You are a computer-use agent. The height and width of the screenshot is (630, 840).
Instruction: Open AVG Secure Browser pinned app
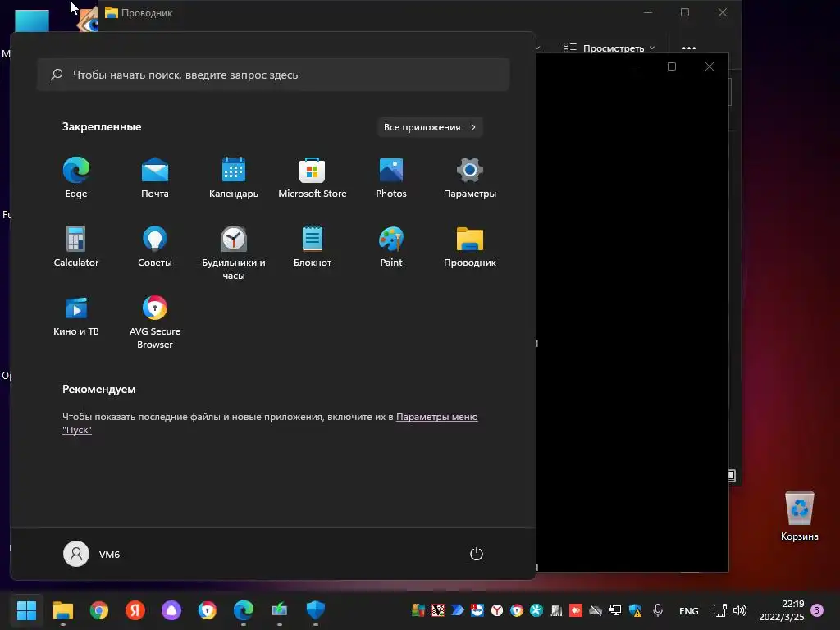pyautogui.click(x=155, y=322)
